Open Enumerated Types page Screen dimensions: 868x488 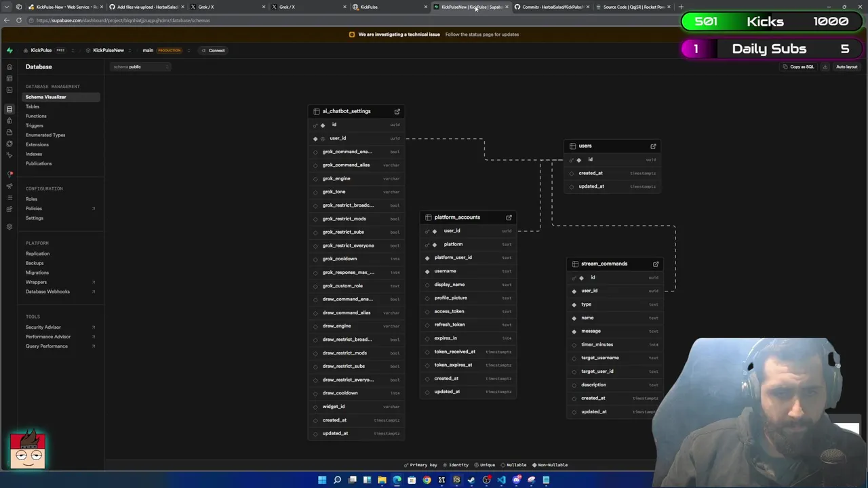pos(45,135)
